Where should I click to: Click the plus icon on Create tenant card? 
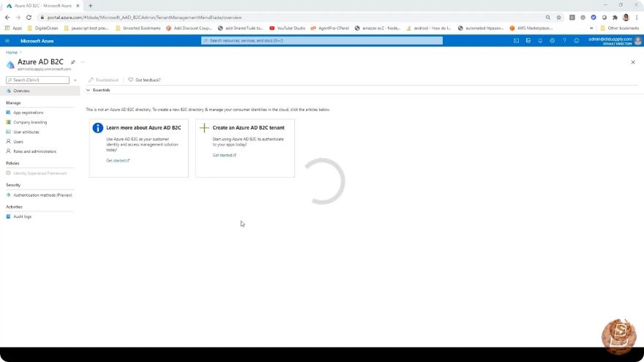point(204,128)
